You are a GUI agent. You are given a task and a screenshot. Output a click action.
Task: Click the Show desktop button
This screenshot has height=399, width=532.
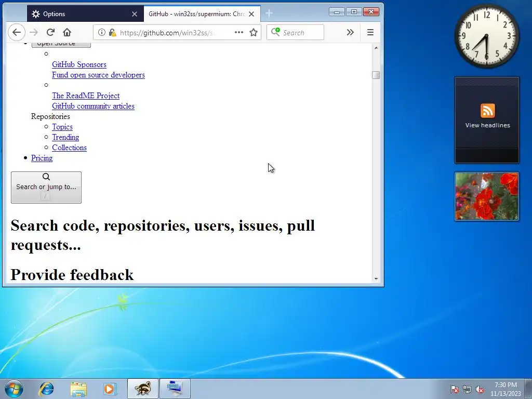(528, 389)
